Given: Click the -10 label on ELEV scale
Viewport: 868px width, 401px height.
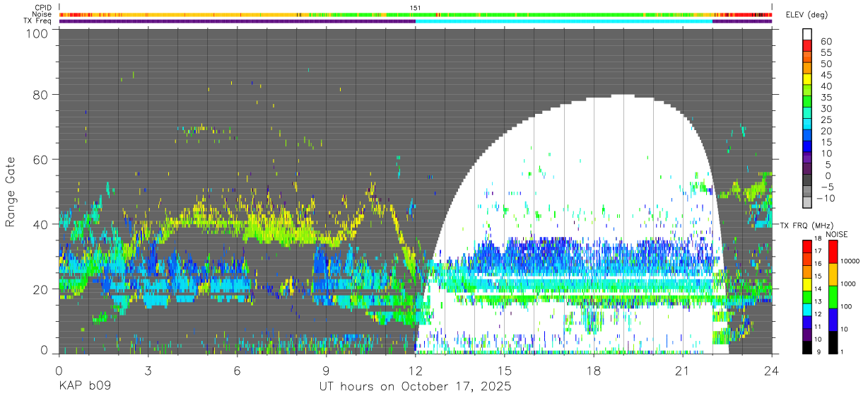Looking at the screenshot, I should pyautogui.click(x=826, y=198).
